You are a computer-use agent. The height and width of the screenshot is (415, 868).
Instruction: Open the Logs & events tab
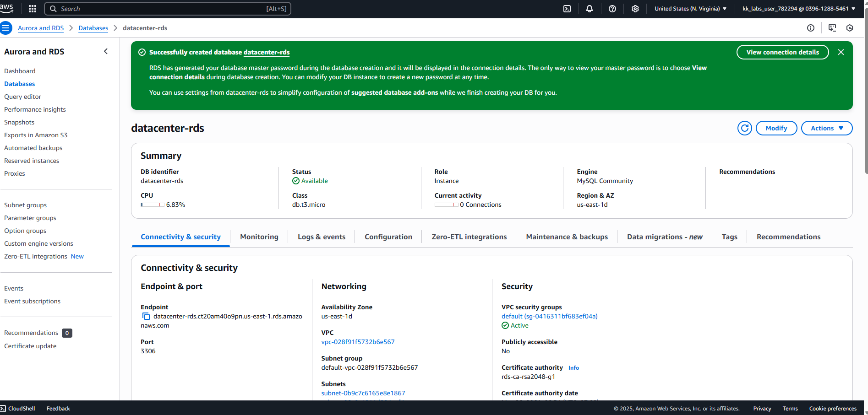[322, 237]
